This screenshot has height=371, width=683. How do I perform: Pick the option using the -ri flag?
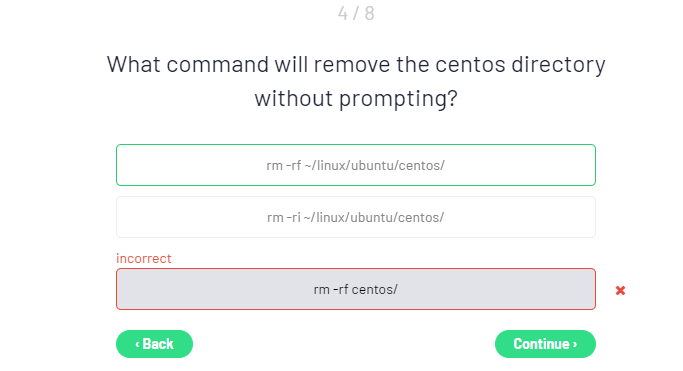coord(355,217)
